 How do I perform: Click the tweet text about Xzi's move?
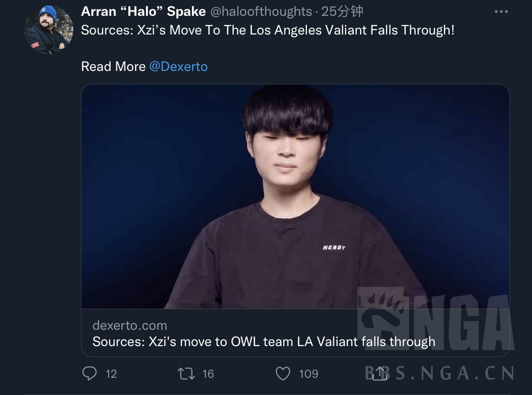268,30
